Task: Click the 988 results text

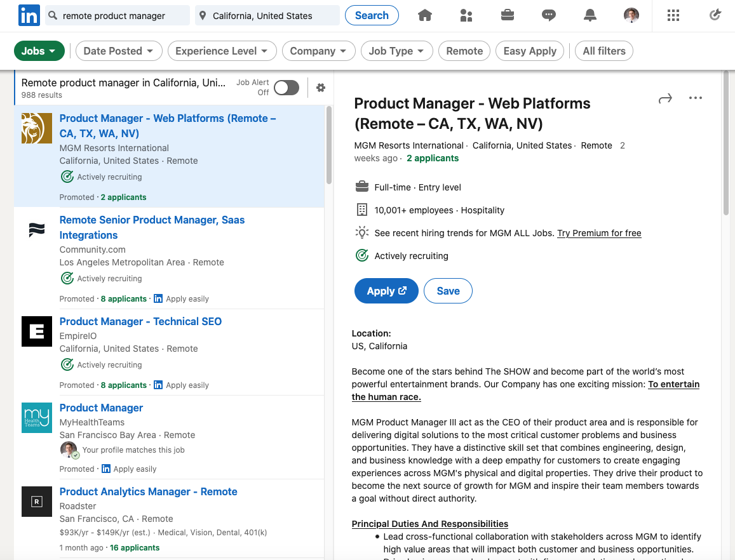Action: tap(42, 95)
